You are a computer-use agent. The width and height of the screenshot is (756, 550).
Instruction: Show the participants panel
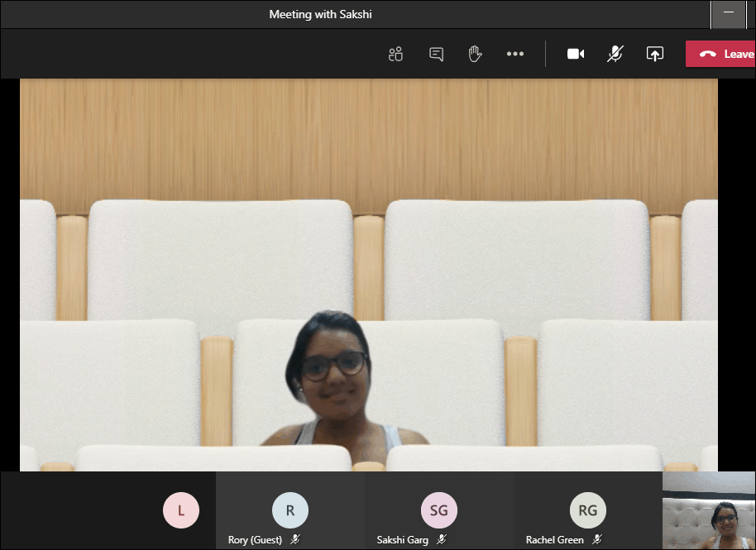click(395, 54)
